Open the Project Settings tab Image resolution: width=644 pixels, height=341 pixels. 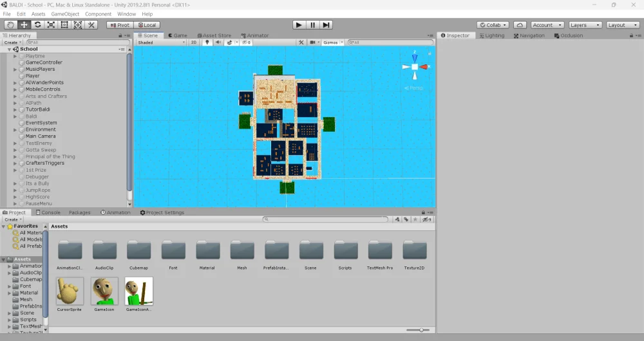(162, 212)
